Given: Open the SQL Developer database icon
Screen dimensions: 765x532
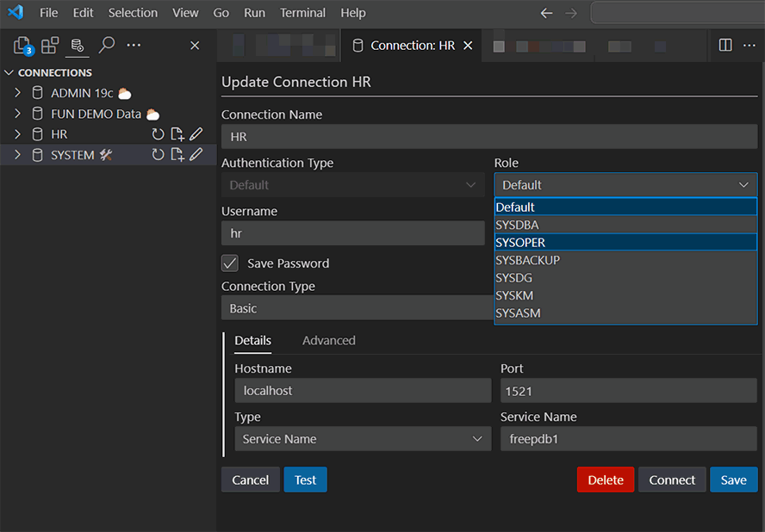Looking at the screenshot, I should click(x=78, y=46).
